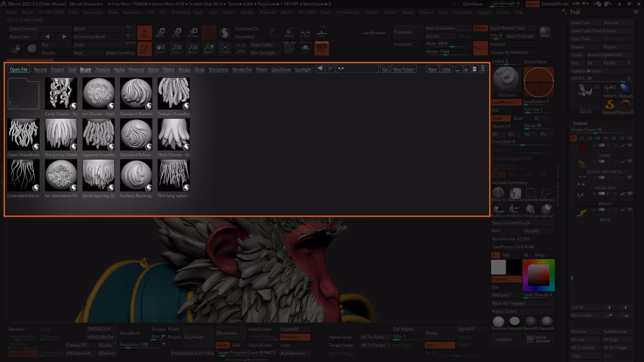Toggle the Transp transparency icon
This screenshot has height=362, width=644.
coord(289,33)
